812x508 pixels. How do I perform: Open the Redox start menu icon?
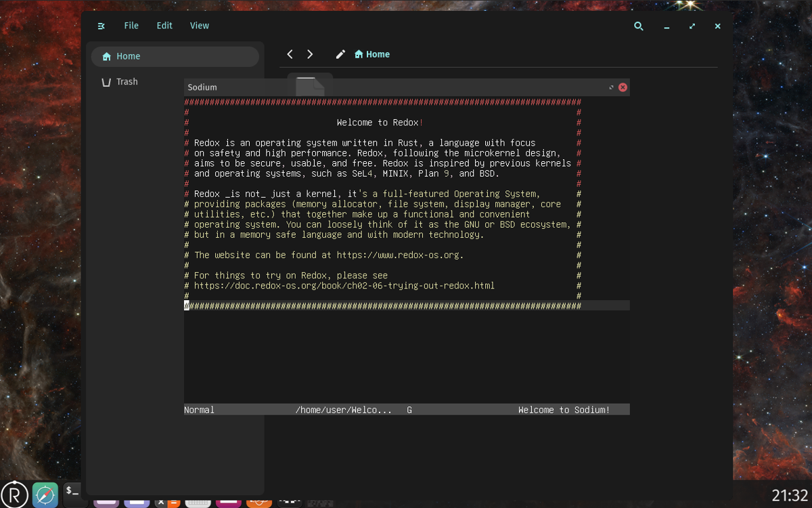14,494
